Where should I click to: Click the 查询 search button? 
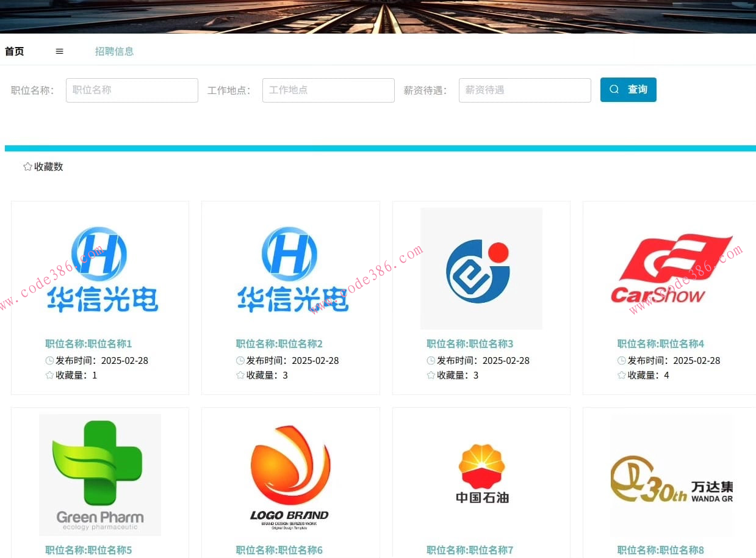pyautogui.click(x=628, y=89)
